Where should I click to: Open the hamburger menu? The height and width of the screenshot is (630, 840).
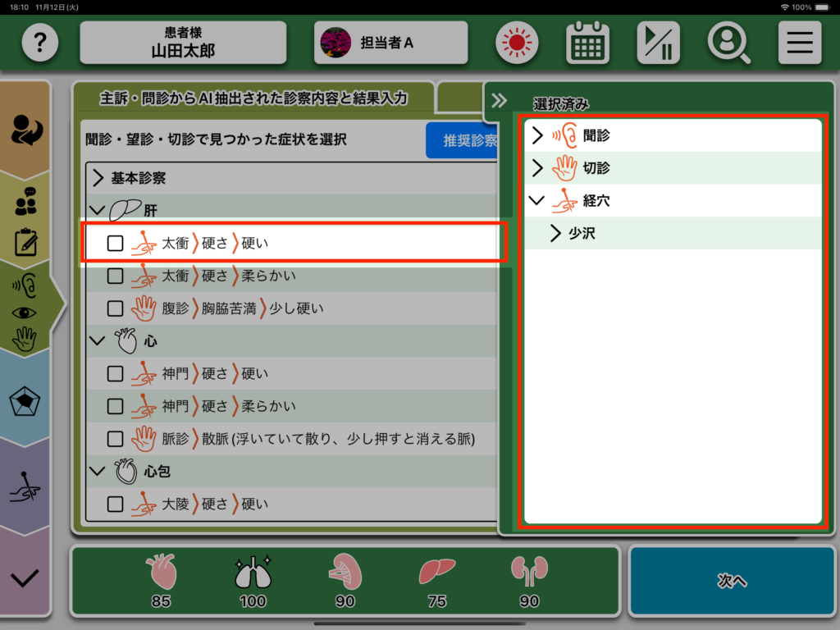(x=800, y=42)
